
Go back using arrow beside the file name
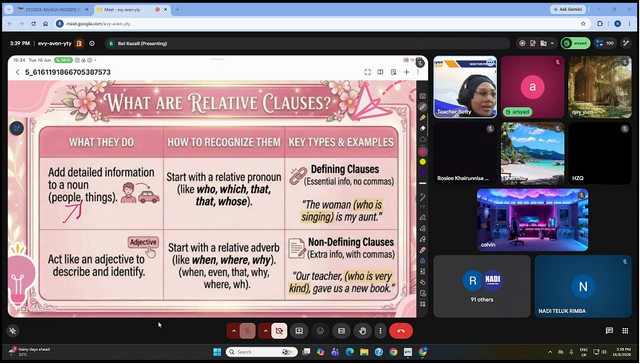point(18,72)
